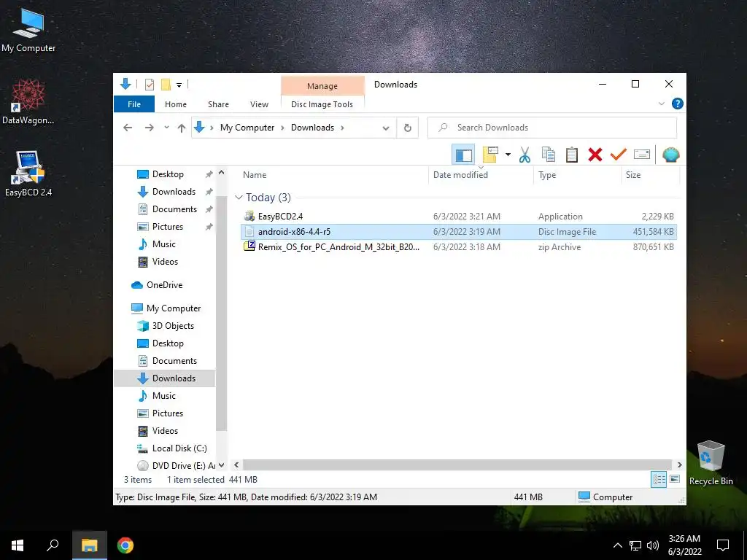The image size is (747, 560).
Task: Click the Classic Shell settings shell icon
Action: [671, 155]
